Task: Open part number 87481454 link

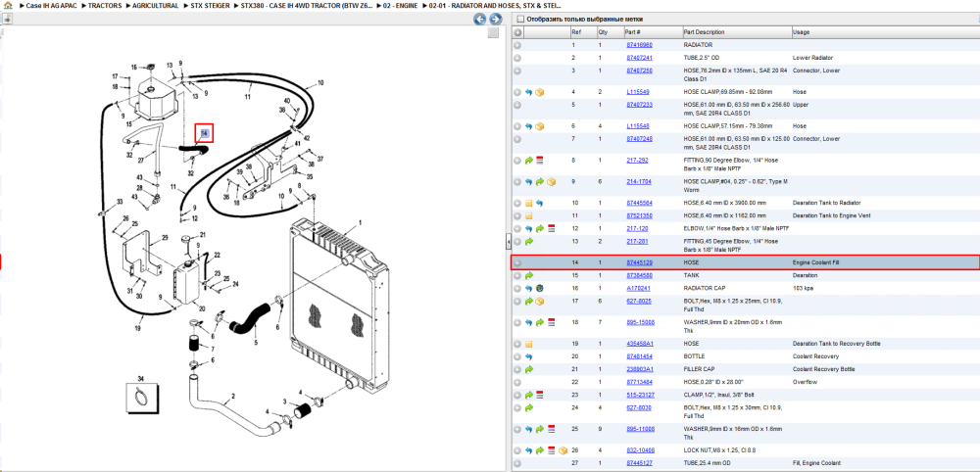Action: point(639,356)
